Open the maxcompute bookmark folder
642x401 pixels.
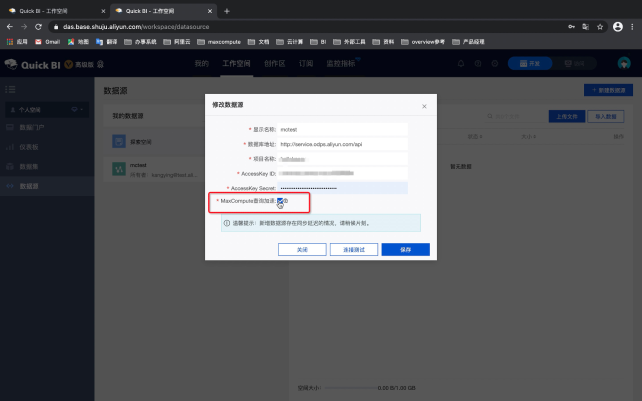click(x=219, y=42)
